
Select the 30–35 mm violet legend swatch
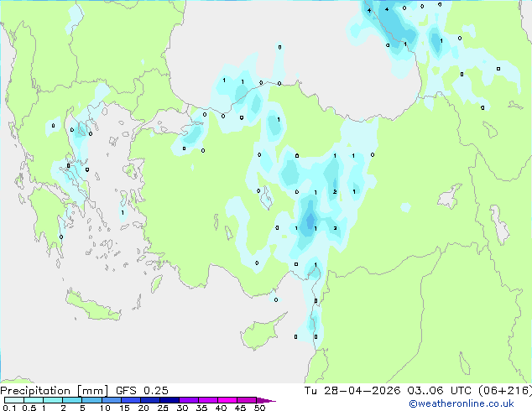(188, 400)
